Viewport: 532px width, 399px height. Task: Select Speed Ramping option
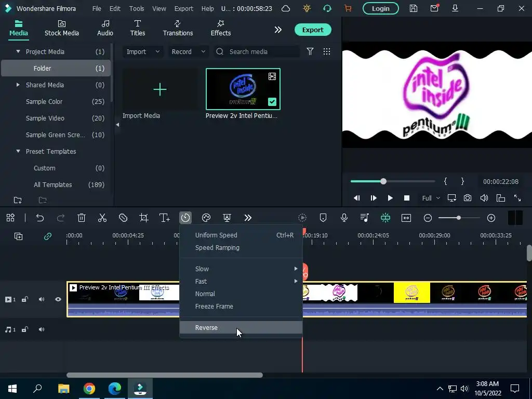(241, 248)
